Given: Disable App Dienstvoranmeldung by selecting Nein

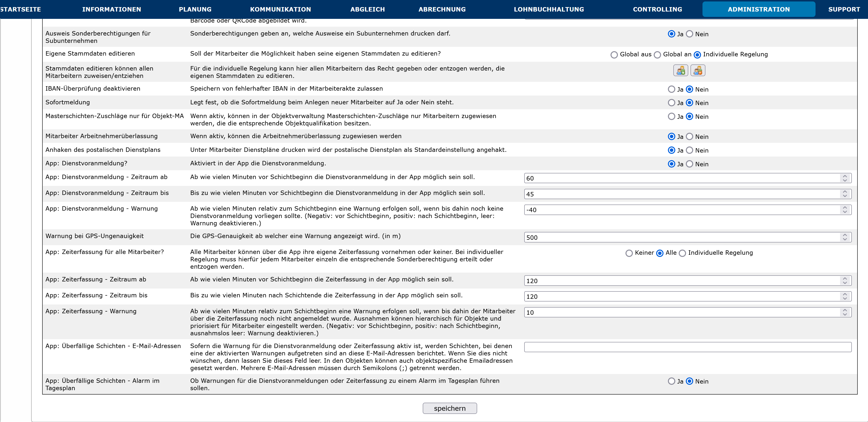Looking at the screenshot, I should click(x=689, y=164).
